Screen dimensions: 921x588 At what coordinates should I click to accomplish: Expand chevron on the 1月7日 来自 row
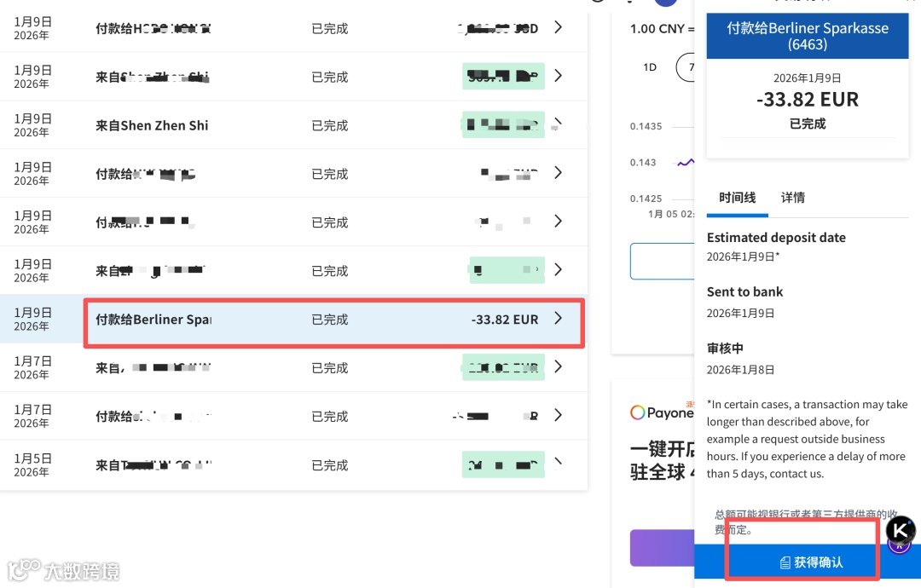(x=558, y=366)
